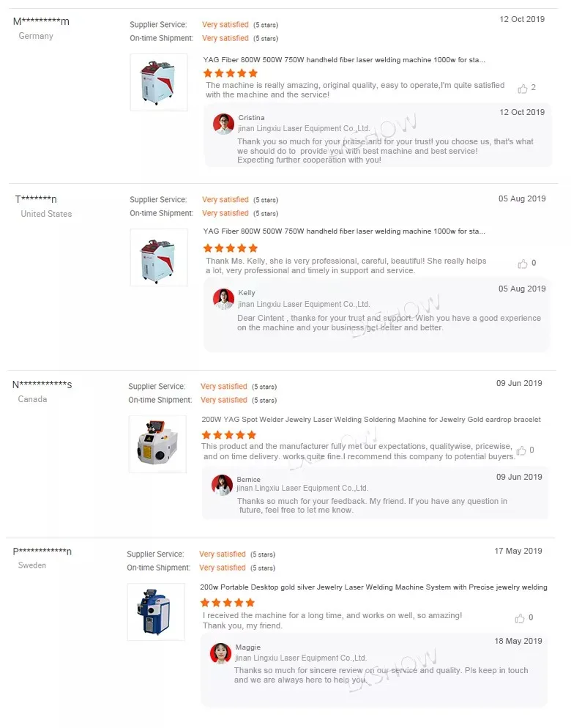Click Maggie's profile avatar
This screenshot has width=571, height=728.
coord(220,653)
